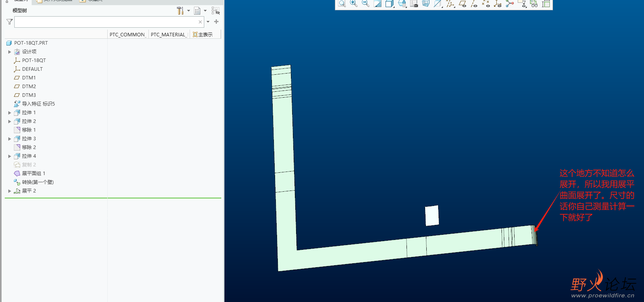This screenshot has height=302, width=644.
Task: Select the 移除 2 feature
Action: point(29,147)
